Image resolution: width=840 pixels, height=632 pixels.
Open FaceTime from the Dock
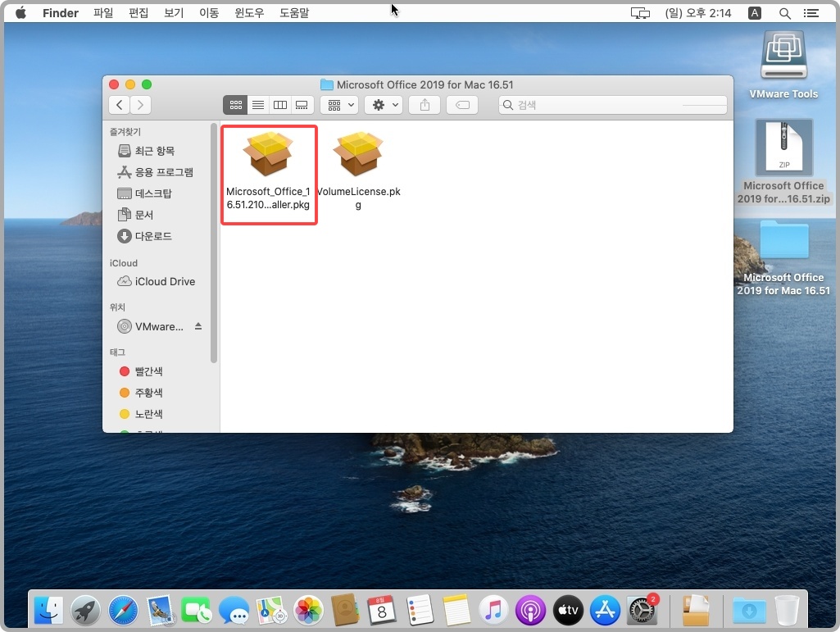[x=197, y=610]
